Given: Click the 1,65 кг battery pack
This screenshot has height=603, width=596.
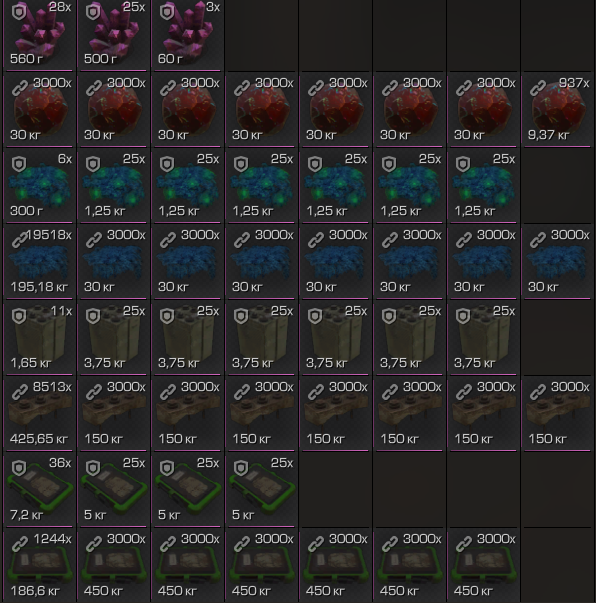Looking at the screenshot, I should 39,339.
